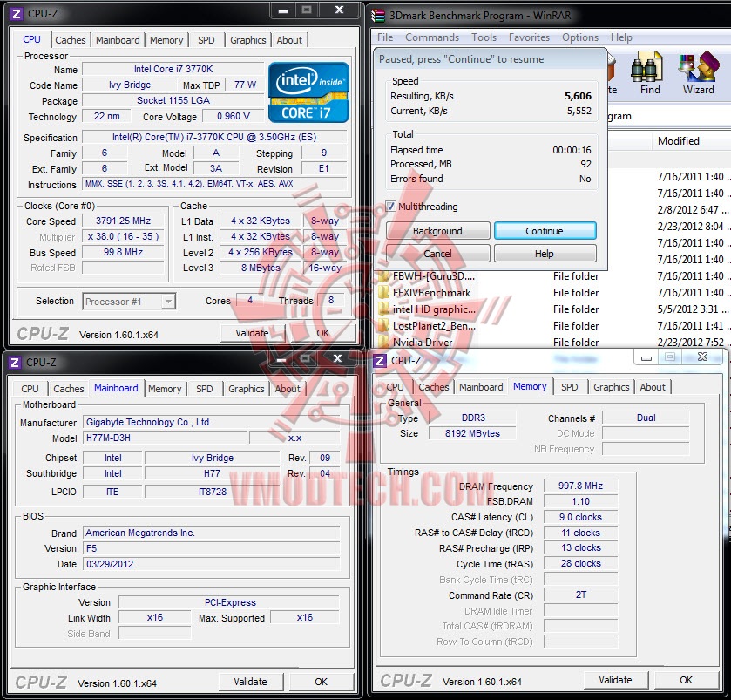
Task: Open the Commands menu in WinRAR
Action: point(432,37)
